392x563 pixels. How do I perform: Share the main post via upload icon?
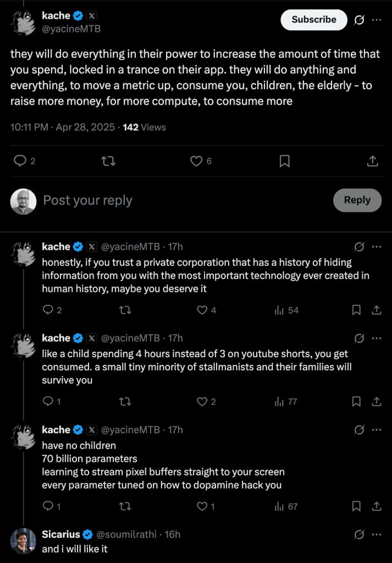coord(372,161)
